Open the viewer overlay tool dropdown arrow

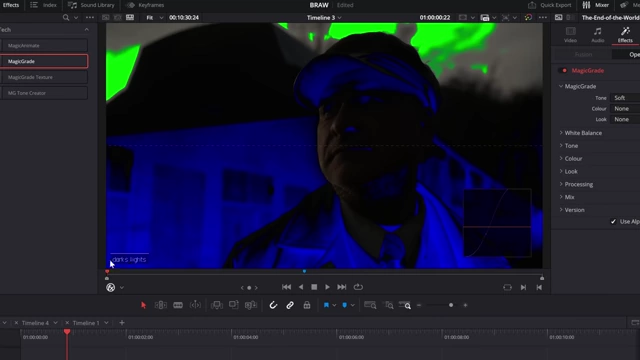(x=122, y=288)
